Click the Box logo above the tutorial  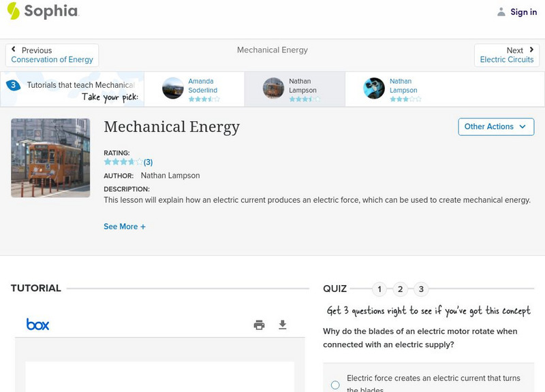pos(37,324)
